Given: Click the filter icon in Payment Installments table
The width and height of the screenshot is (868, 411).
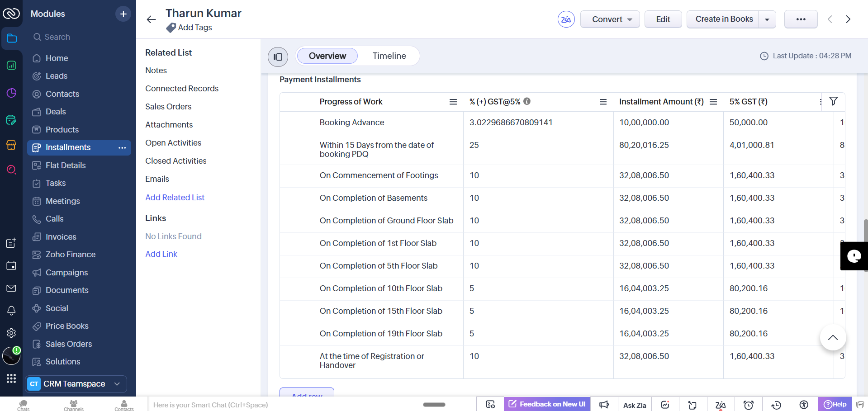Looking at the screenshot, I should pyautogui.click(x=833, y=101).
